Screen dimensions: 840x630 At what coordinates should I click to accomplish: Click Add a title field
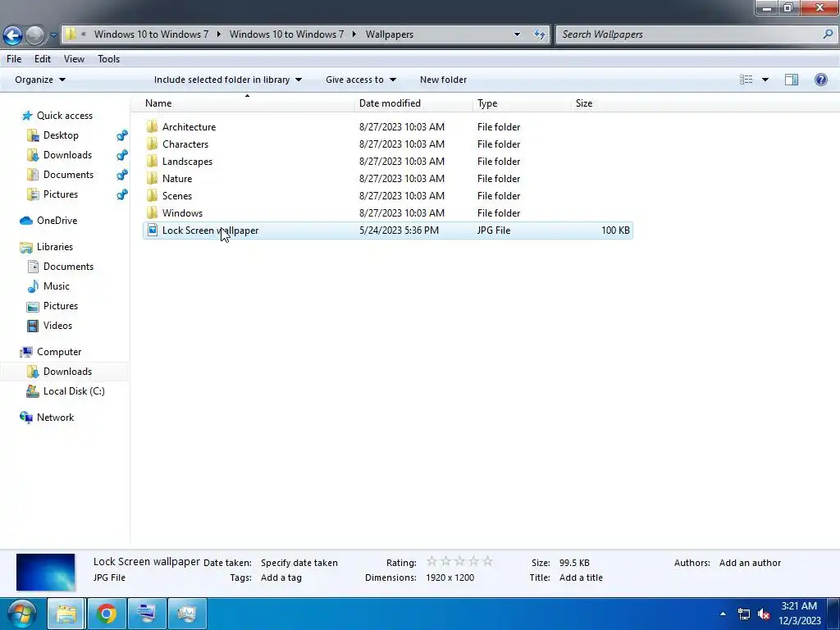click(581, 578)
